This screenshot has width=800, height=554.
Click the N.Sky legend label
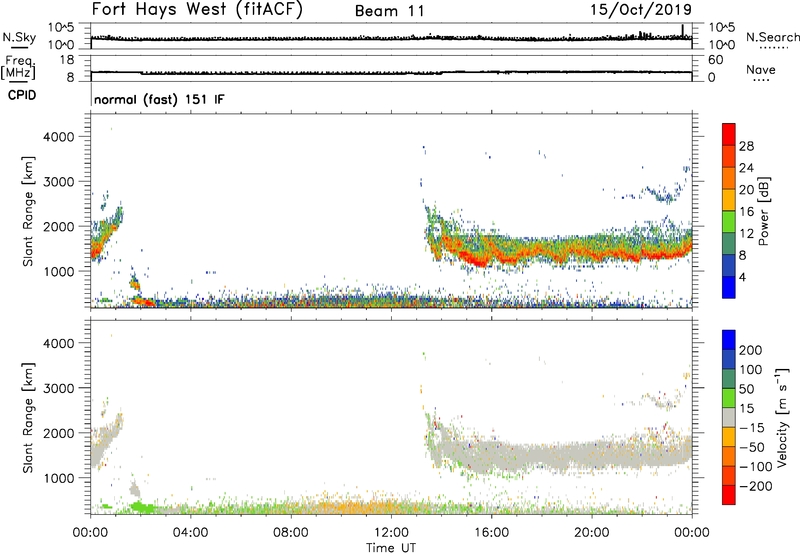19,37
